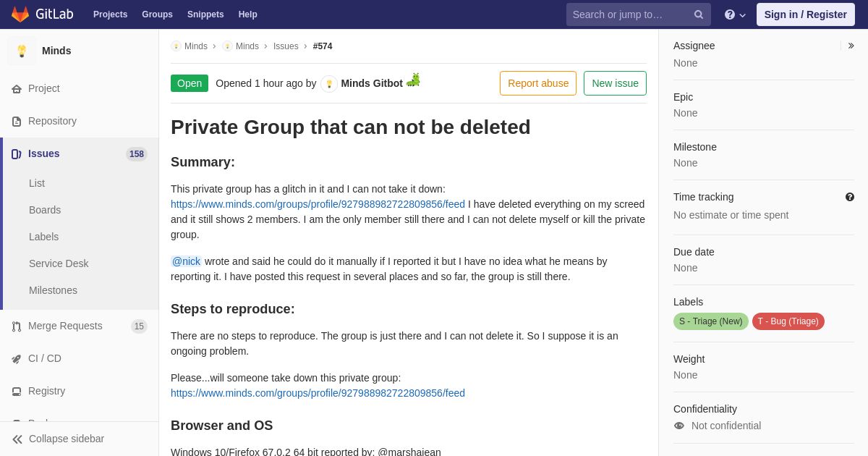Open the Minds Gitbot author profile link
The image size is (868, 456).
tap(372, 83)
